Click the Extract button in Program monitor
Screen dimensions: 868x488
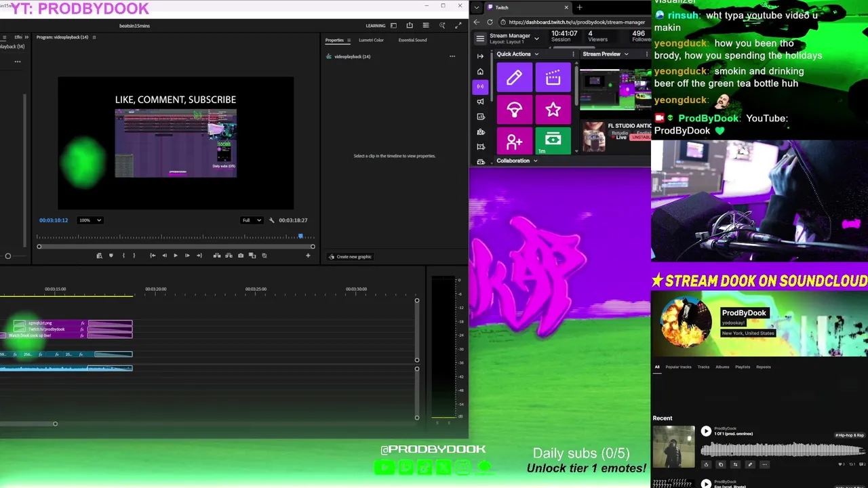[x=229, y=256]
